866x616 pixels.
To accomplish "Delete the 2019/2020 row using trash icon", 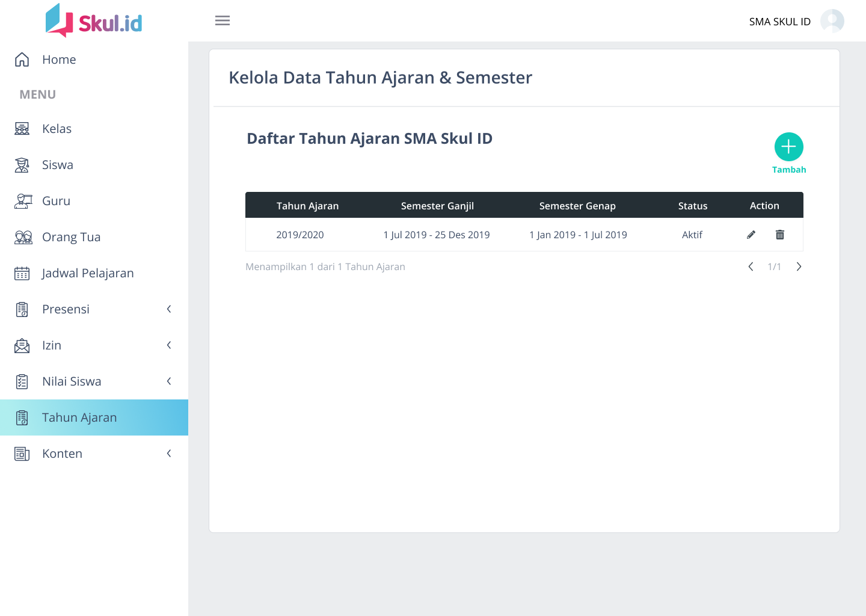I will [780, 235].
